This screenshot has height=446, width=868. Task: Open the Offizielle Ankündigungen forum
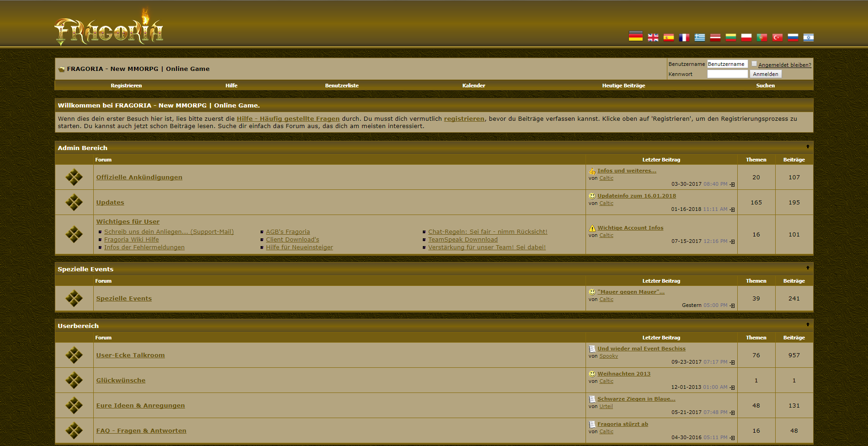click(139, 177)
